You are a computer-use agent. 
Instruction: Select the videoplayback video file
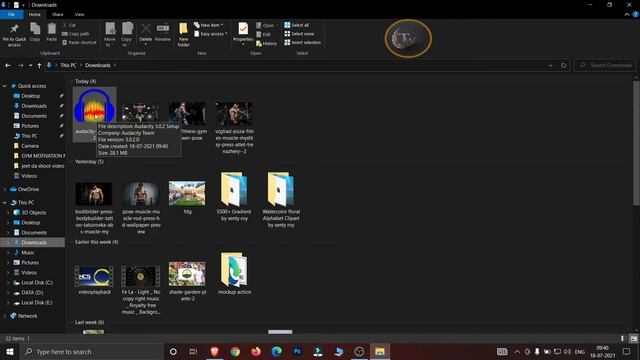(94, 280)
